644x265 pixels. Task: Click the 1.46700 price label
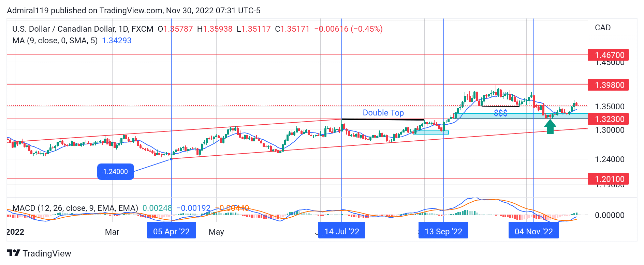[x=609, y=55]
